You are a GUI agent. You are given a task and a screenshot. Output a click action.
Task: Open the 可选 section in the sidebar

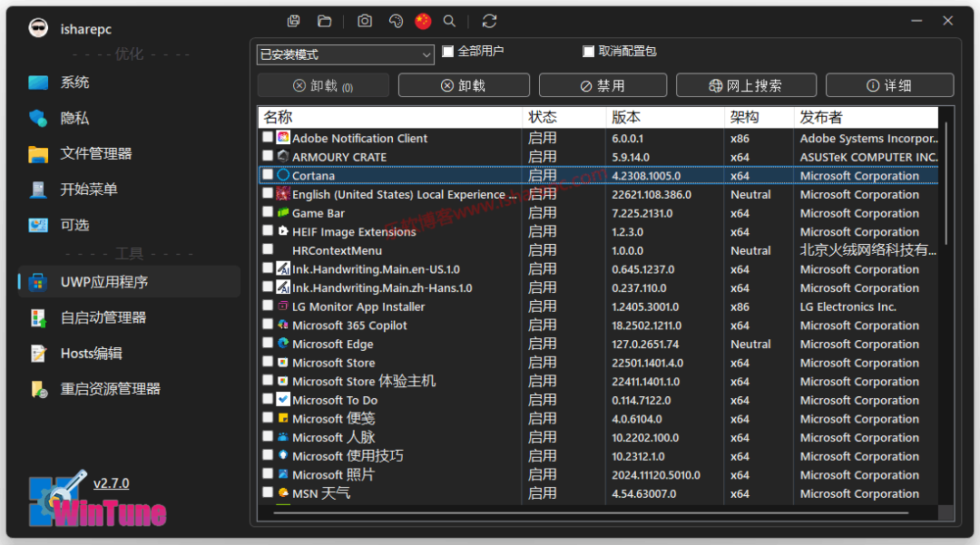point(129,225)
